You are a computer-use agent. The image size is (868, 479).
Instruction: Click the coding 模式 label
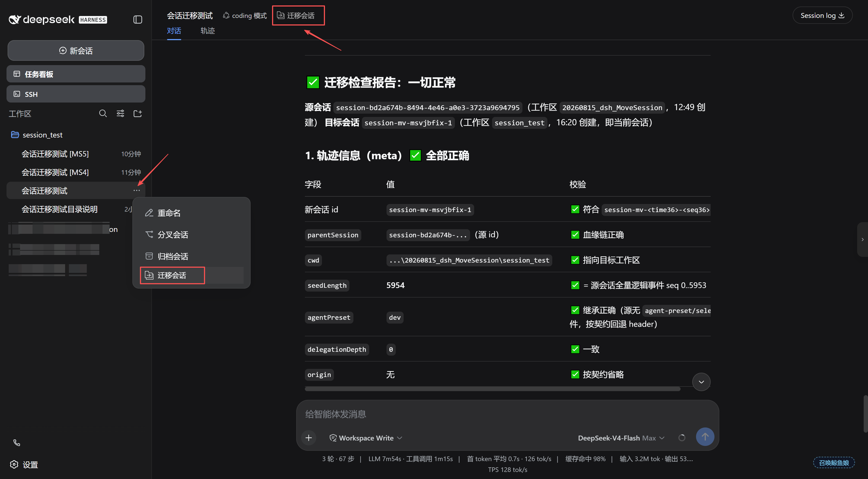(x=245, y=15)
